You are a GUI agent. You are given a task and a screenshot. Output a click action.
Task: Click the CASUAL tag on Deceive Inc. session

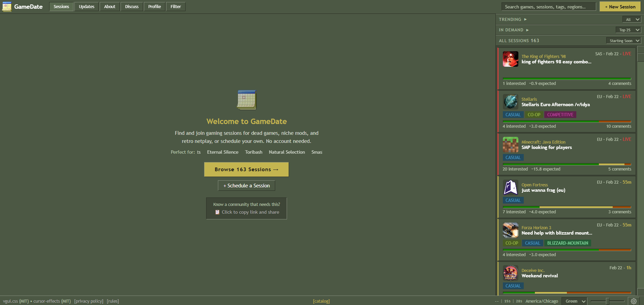pos(513,286)
